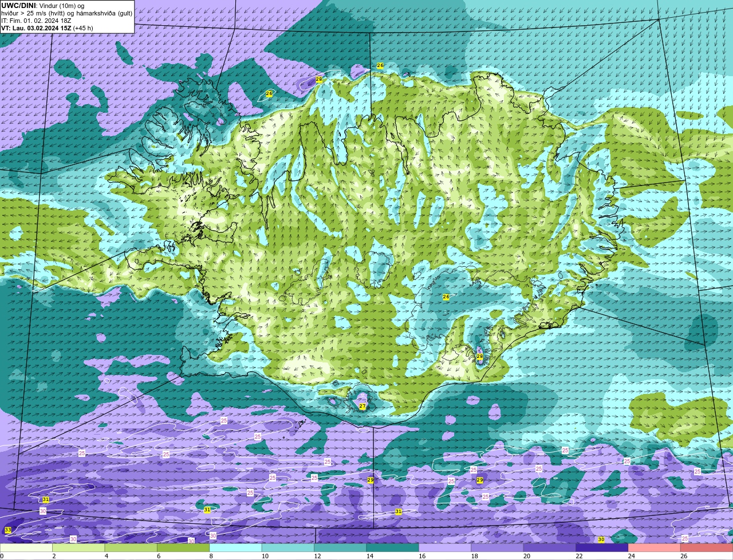Image resolution: width=733 pixels, height=560 pixels.
Task: Click the line "hviður > 25 m/s (hvítt) og hámarkshviða (gult)"
Action: coord(66,13)
